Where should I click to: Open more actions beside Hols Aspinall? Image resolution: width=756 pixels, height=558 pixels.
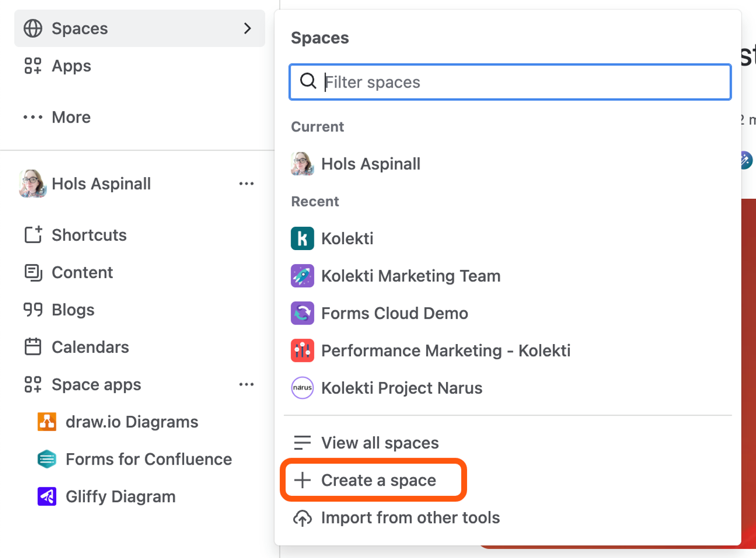(x=246, y=184)
